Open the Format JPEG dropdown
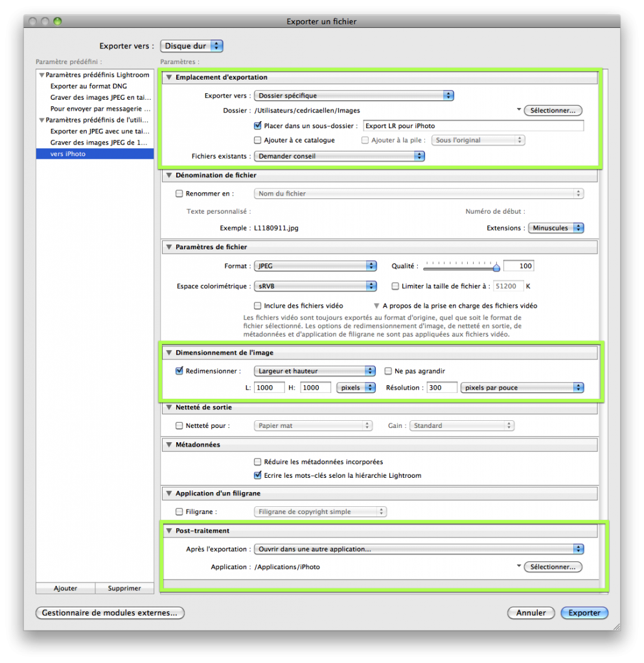The height and width of the screenshot is (663, 644). click(x=315, y=266)
